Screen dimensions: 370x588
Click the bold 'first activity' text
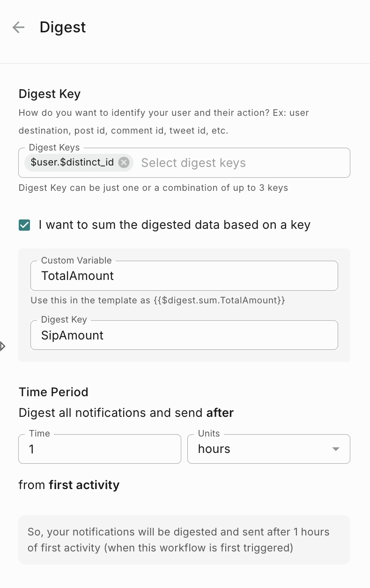84,485
